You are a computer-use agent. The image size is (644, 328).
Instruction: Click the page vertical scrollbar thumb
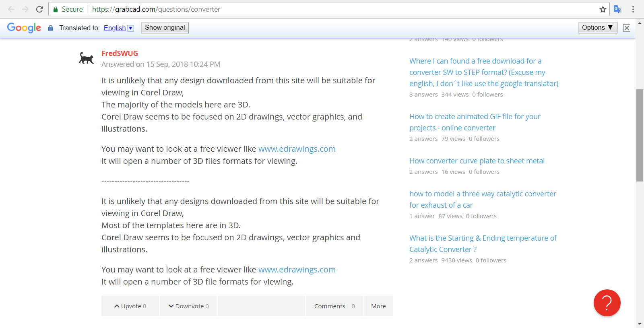[640, 135]
